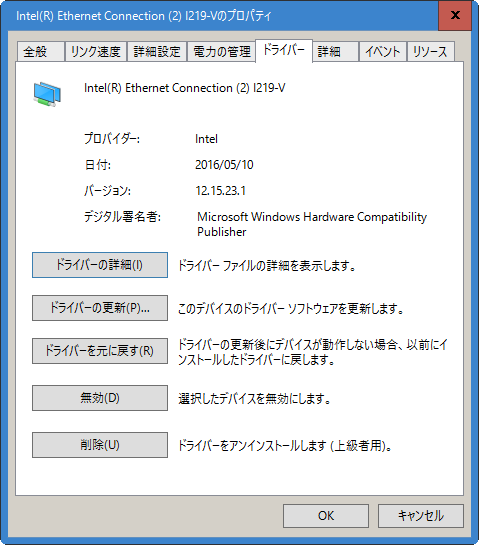Open the 詳細 tab

click(x=335, y=52)
